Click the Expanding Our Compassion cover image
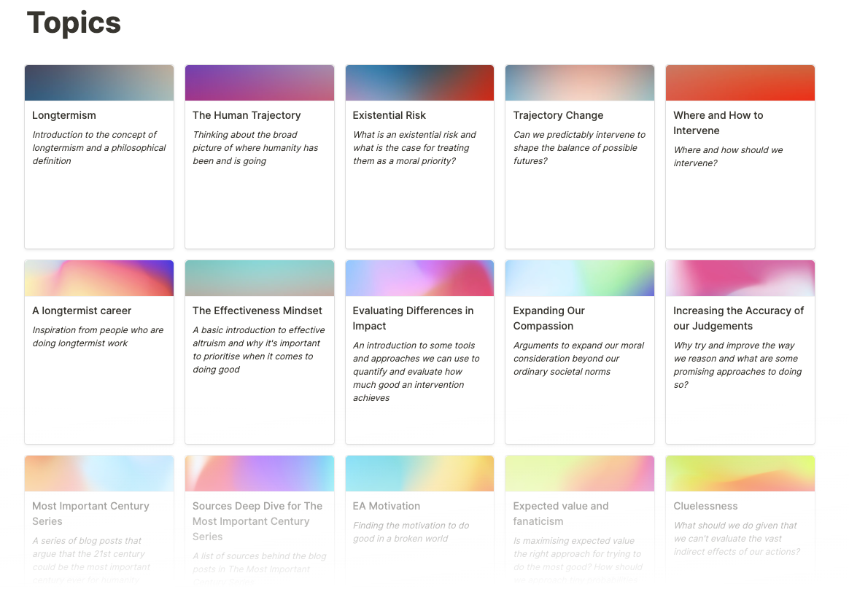Screen dimensions: 849x616 [x=579, y=278]
